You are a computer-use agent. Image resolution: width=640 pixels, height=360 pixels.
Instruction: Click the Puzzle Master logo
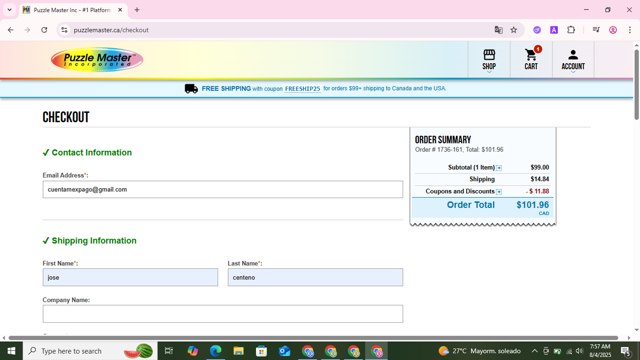[97, 60]
